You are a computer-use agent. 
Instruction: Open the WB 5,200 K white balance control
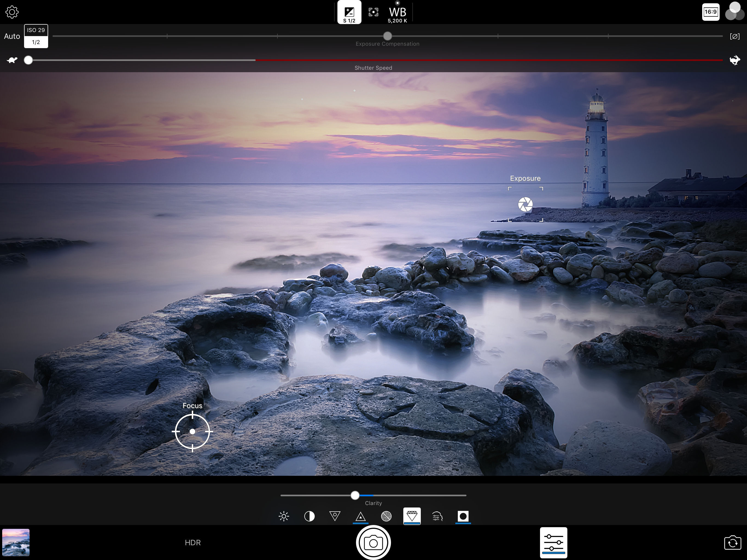(398, 13)
